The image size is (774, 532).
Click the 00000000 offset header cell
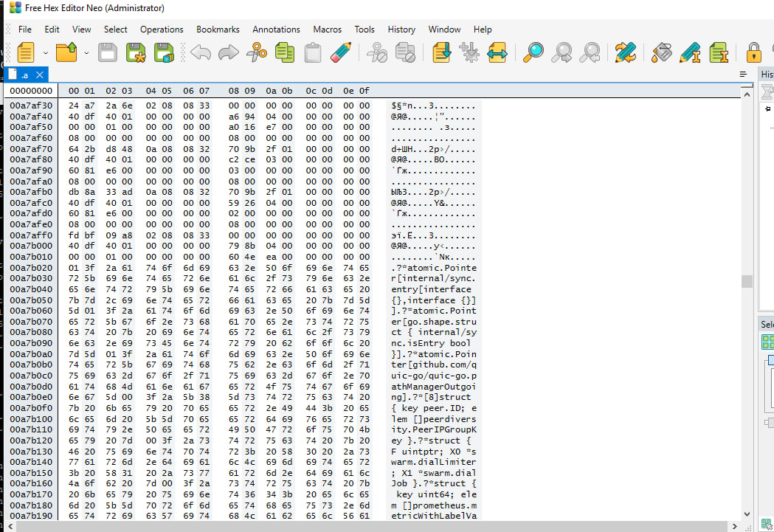pyautogui.click(x=30, y=91)
